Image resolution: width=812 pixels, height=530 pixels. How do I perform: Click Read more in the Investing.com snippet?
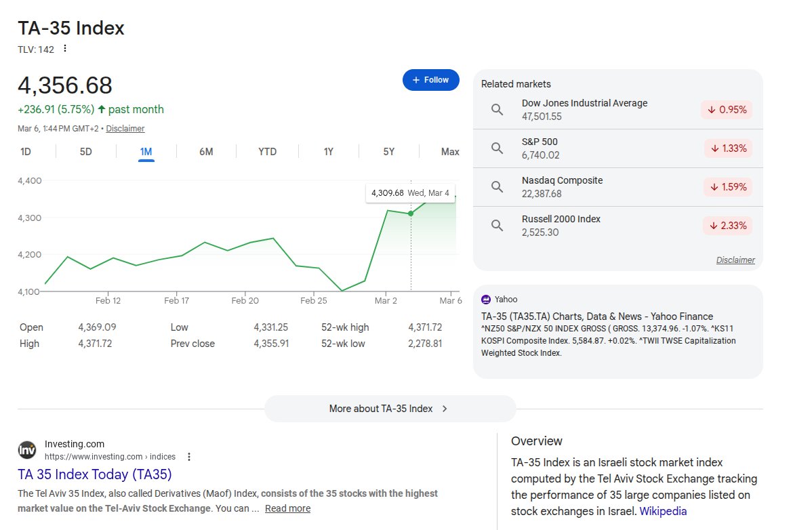[288, 508]
